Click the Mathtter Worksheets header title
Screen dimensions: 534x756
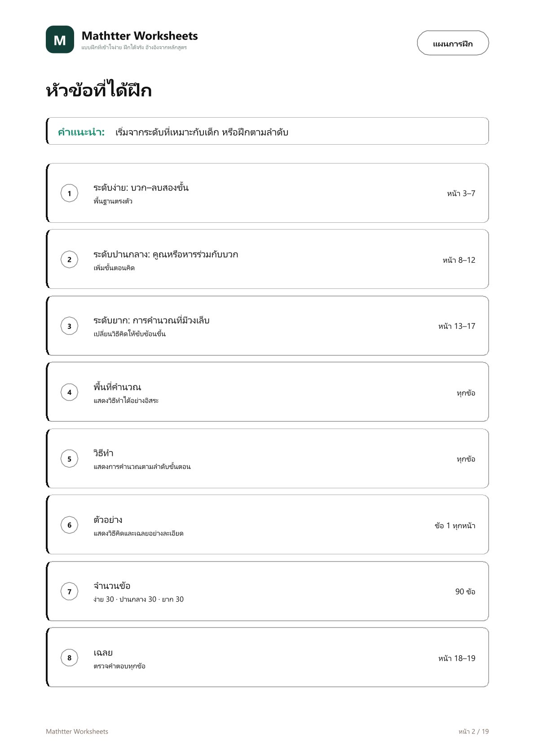click(140, 36)
